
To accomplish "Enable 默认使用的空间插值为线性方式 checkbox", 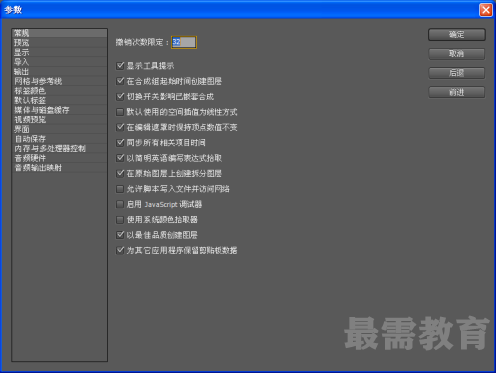I will (120, 112).
